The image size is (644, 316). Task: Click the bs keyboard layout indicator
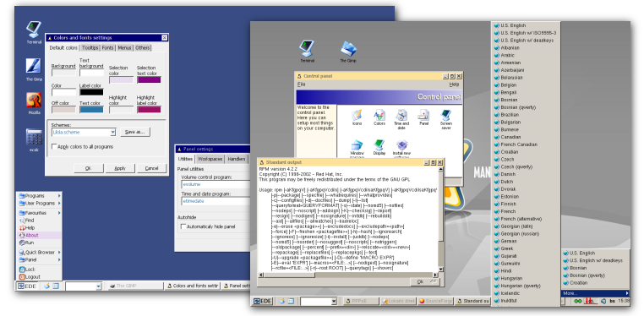(612, 302)
